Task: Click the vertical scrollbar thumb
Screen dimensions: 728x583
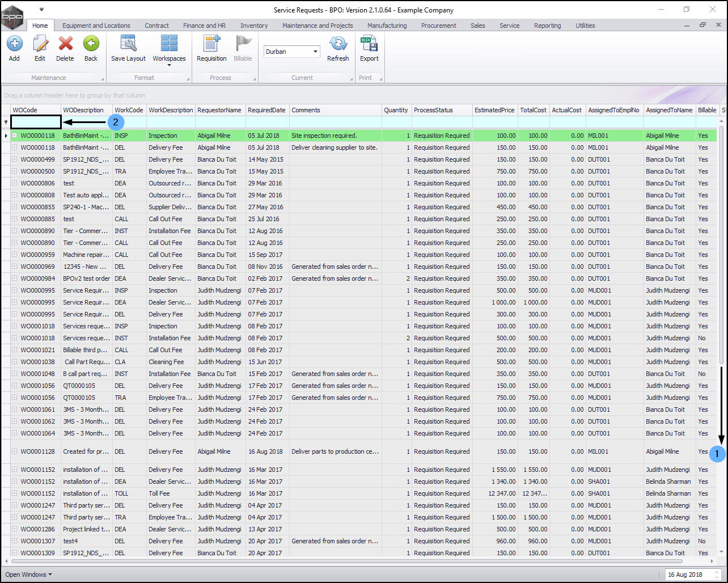Action: click(x=722, y=244)
